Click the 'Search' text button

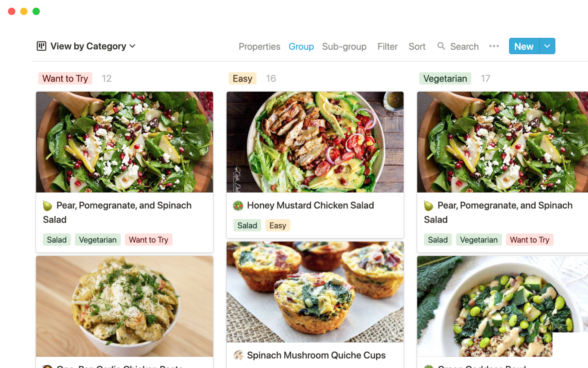(x=464, y=46)
